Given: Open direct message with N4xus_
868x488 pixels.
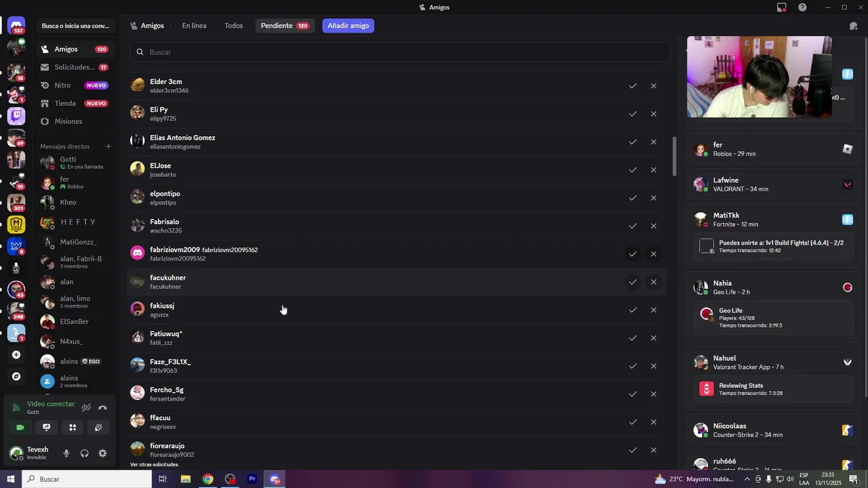Looking at the screenshot, I should [x=75, y=342].
